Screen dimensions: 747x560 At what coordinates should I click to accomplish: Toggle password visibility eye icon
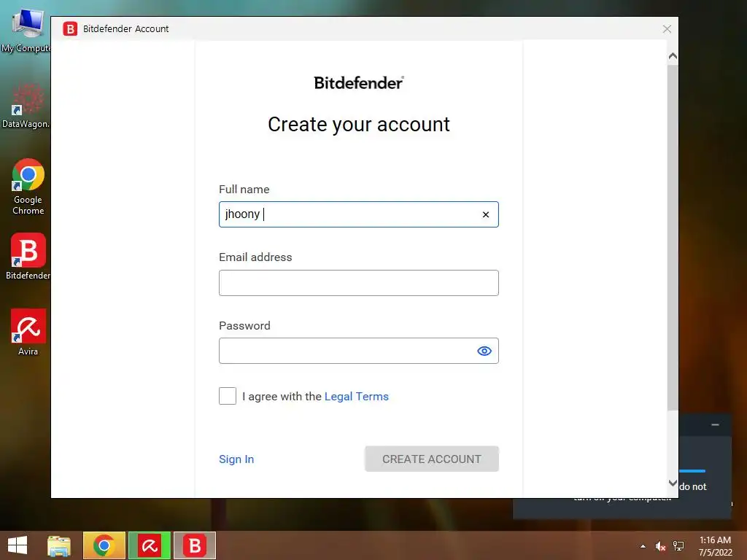[x=484, y=351]
